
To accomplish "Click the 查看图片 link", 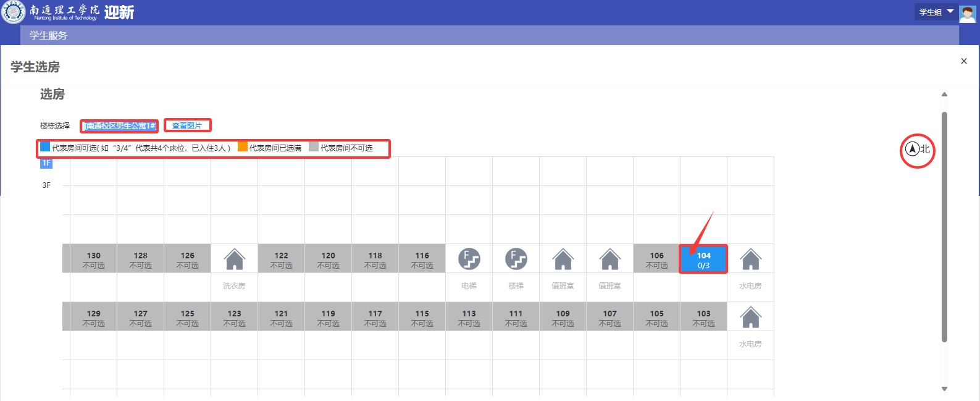I will click(x=186, y=126).
